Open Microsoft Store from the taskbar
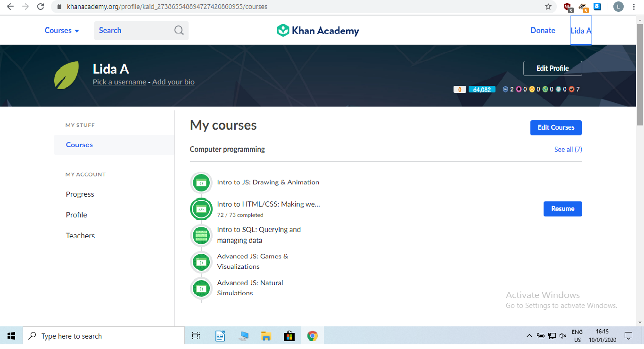The image size is (644, 349). coord(289,336)
